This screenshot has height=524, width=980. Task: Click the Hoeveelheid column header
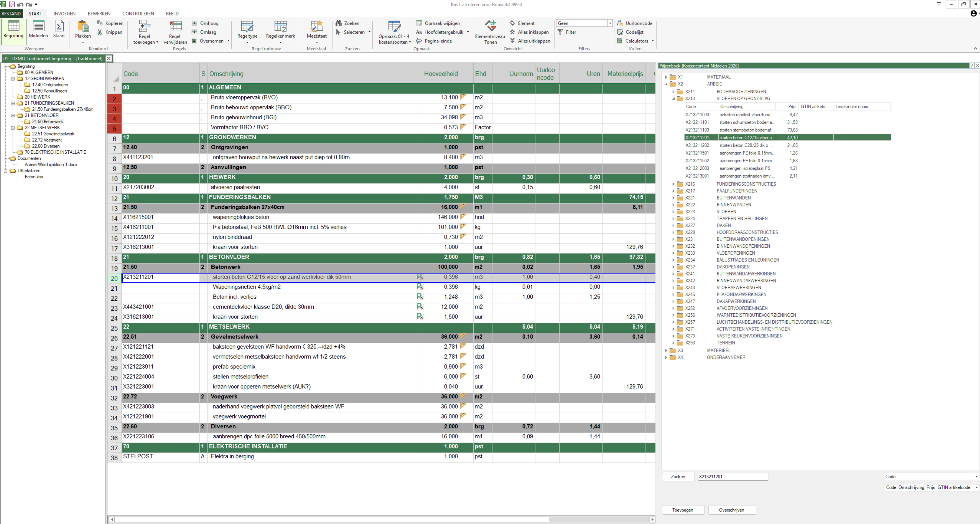point(439,73)
